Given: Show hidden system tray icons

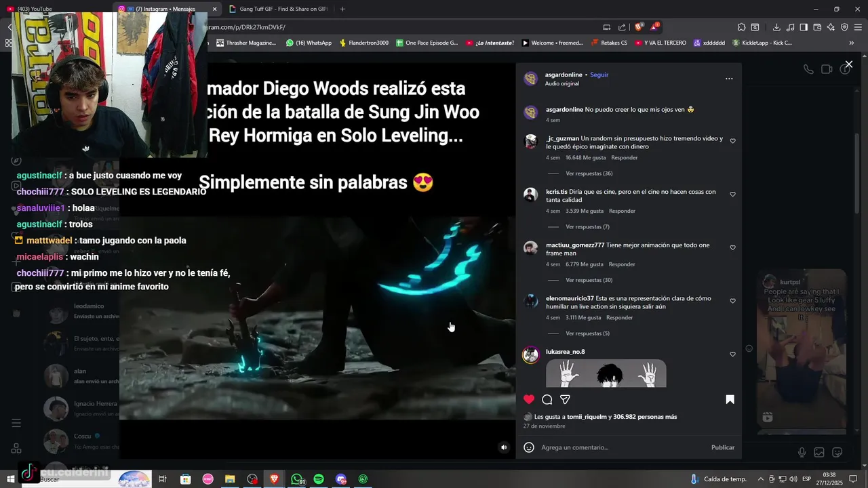Looking at the screenshot, I should (760, 479).
